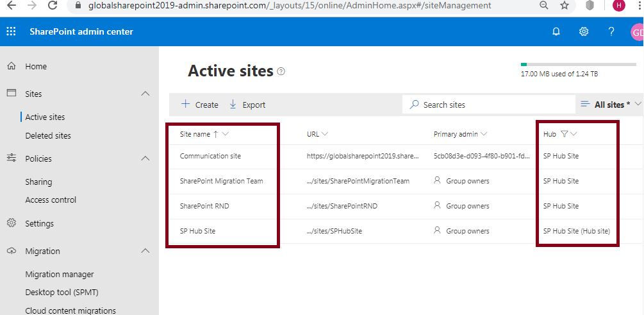Viewport: 644px width, 315px height.
Task: Click Communication site https URL
Action: pos(363,157)
